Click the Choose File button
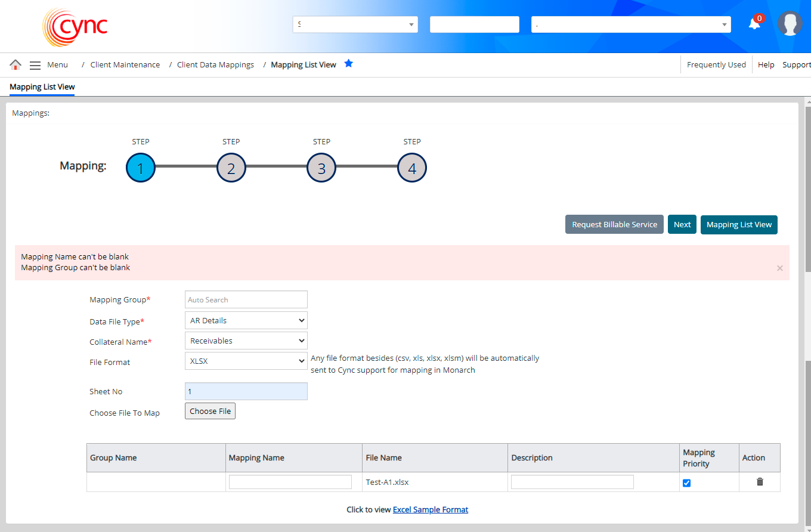The image size is (811, 532). [x=210, y=411]
